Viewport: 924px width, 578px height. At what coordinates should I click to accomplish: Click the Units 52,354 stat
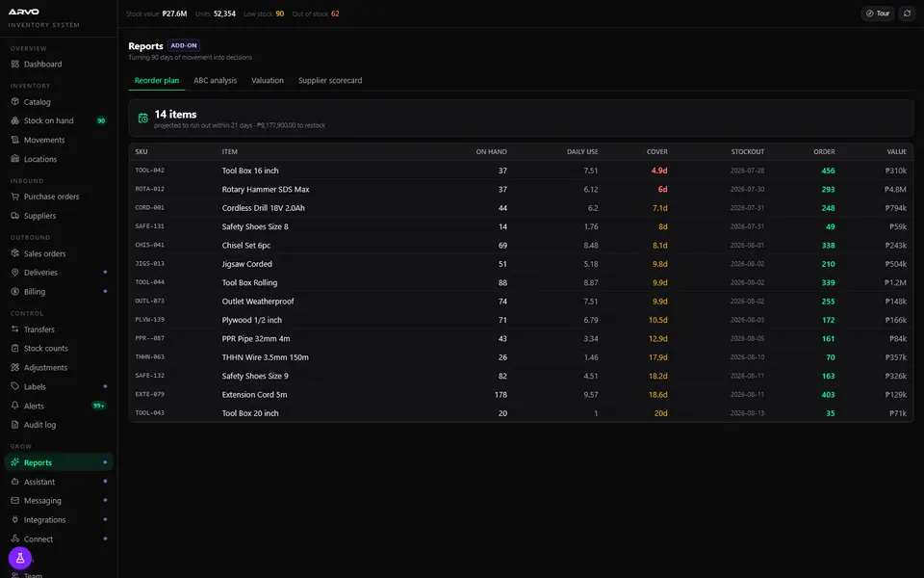(x=215, y=13)
